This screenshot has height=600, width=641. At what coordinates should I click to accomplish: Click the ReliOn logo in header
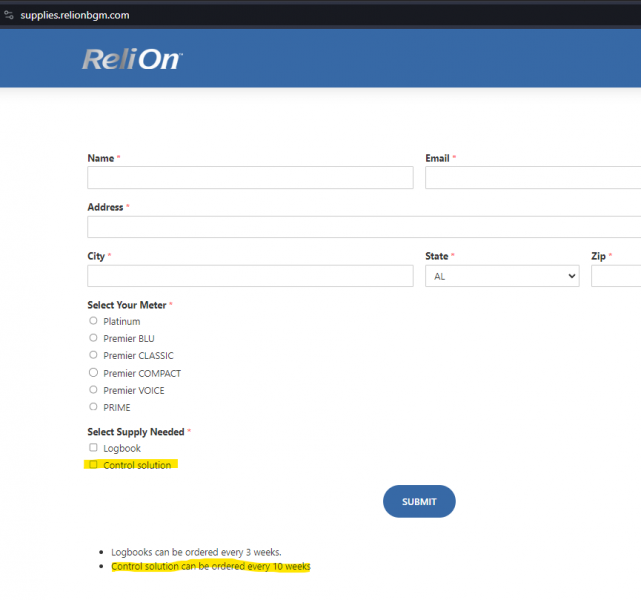click(x=132, y=59)
